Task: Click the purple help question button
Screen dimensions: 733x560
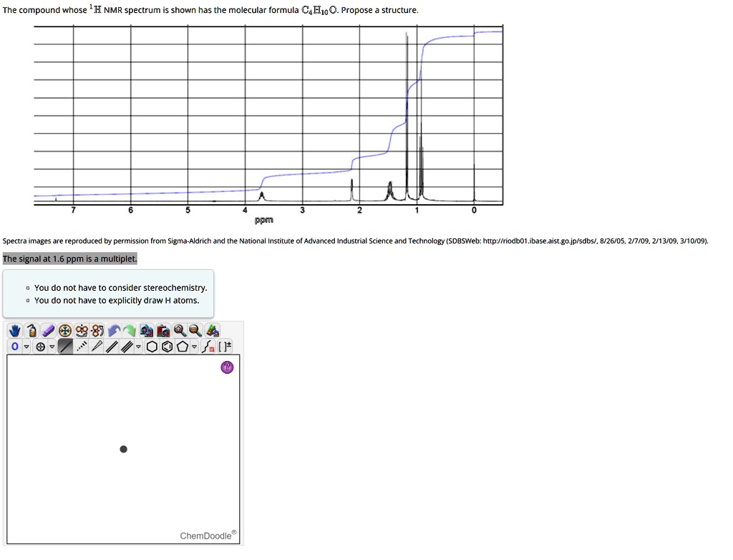Action: click(x=227, y=367)
